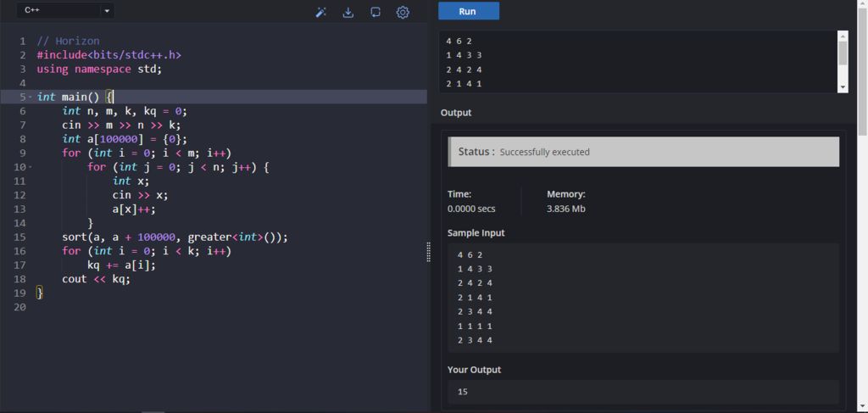868x413 pixels.
Task: Click the page vertical scrollbar on the right
Action: pos(862,68)
